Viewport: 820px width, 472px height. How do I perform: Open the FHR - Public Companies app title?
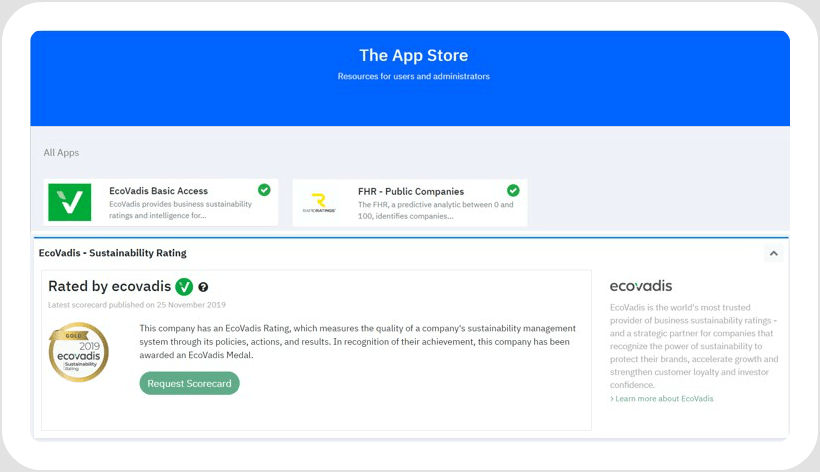(411, 191)
